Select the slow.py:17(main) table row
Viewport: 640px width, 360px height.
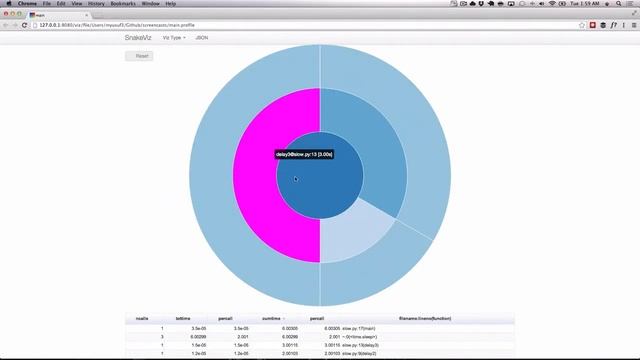[x=320, y=329]
